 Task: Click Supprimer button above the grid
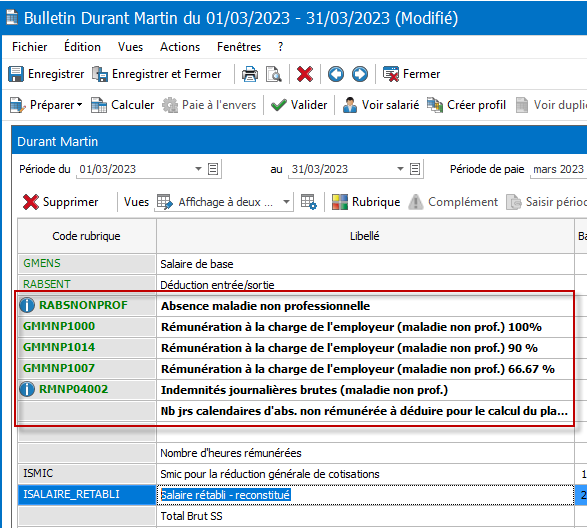click(60, 202)
